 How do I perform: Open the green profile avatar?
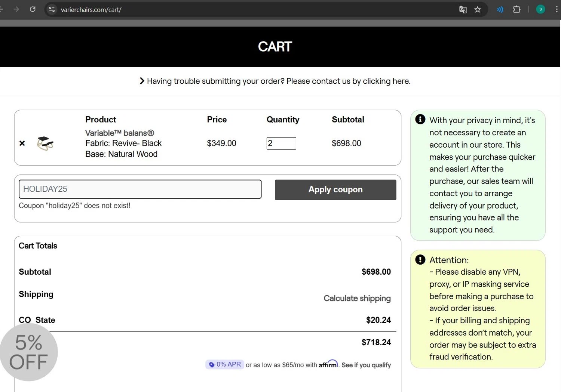[x=540, y=9]
